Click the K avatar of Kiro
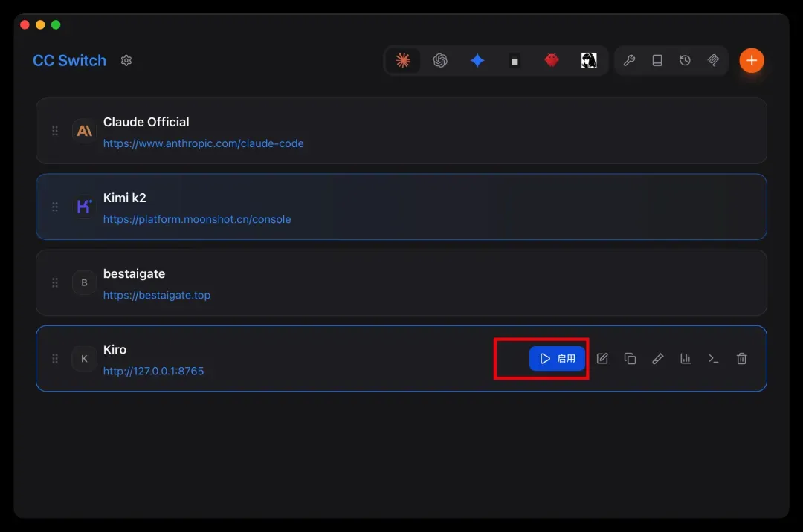The height and width of the screenshot is (532, 803). (85, 359)
